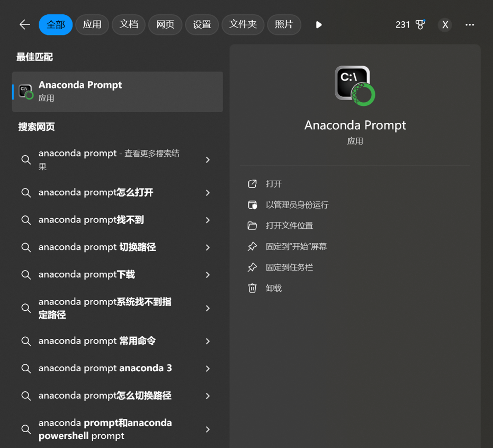The image size is (493, 448).
Task: Click search icon beside 'anaconda prompt下载'
Action: click(26, 275)
